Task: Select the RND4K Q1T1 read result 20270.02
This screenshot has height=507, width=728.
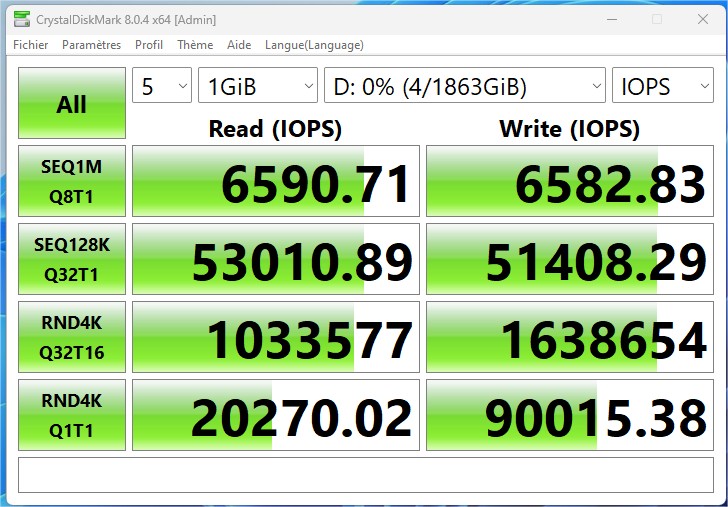Action: [276, 415]
